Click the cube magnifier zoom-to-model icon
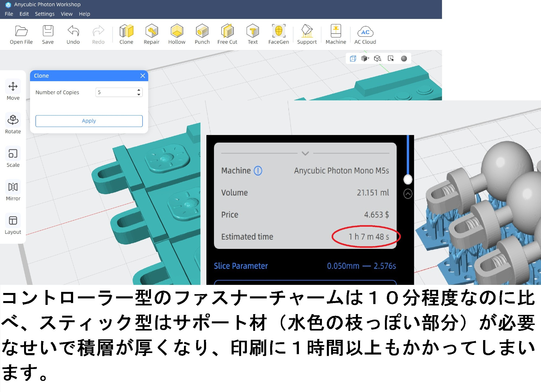Image resolution: width=541 pixels, height=392 pixels. [x=378, y=58]
